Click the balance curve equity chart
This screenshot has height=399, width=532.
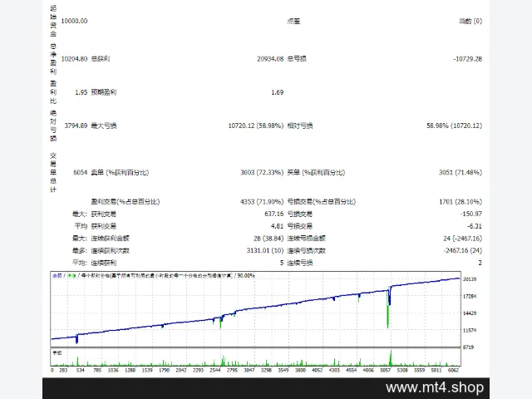(255, 309)
